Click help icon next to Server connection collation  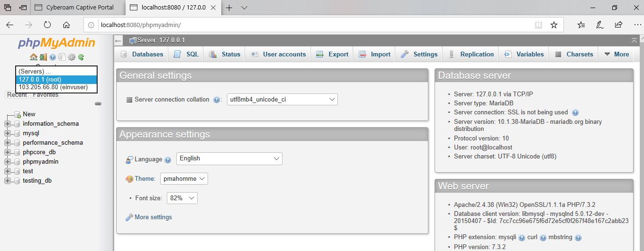[x=217, y=100]
